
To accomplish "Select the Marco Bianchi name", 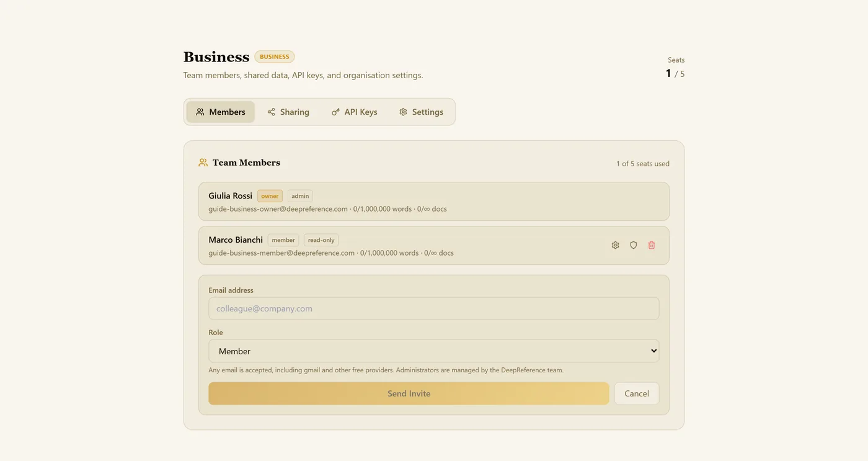I will coord(236,239).
